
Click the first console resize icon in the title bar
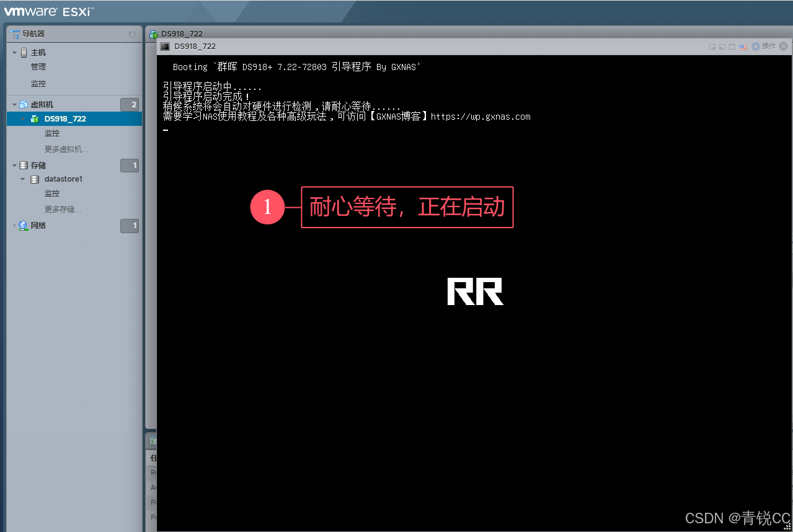[713, 47]
